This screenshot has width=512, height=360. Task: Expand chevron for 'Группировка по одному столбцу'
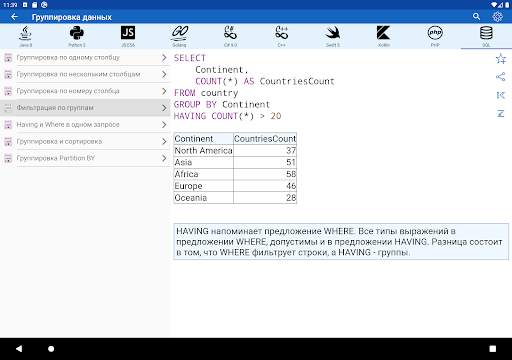point(164,58)
